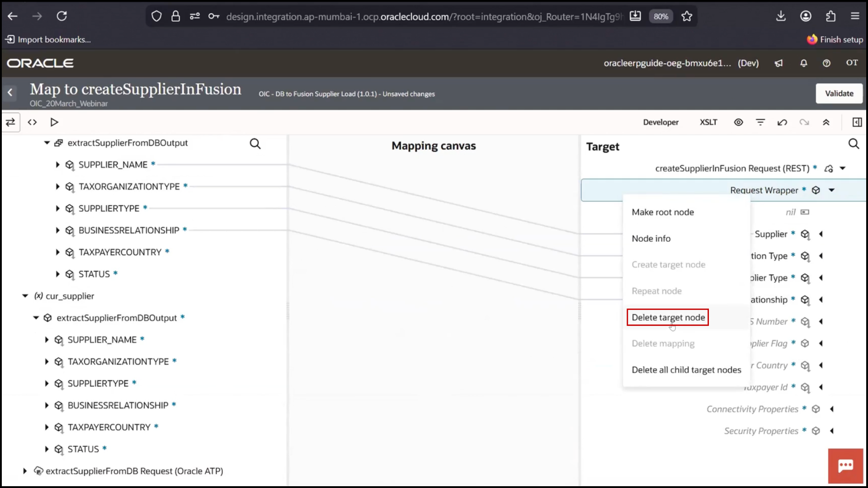Collapse the top extractSupplierFromDBOutput node
The image size is (868, 488).
47,143
